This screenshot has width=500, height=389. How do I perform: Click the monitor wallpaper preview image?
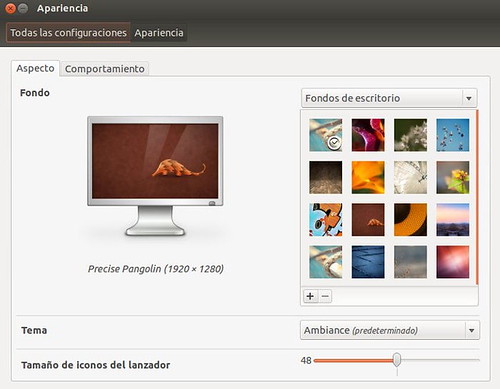coord(155,161)
